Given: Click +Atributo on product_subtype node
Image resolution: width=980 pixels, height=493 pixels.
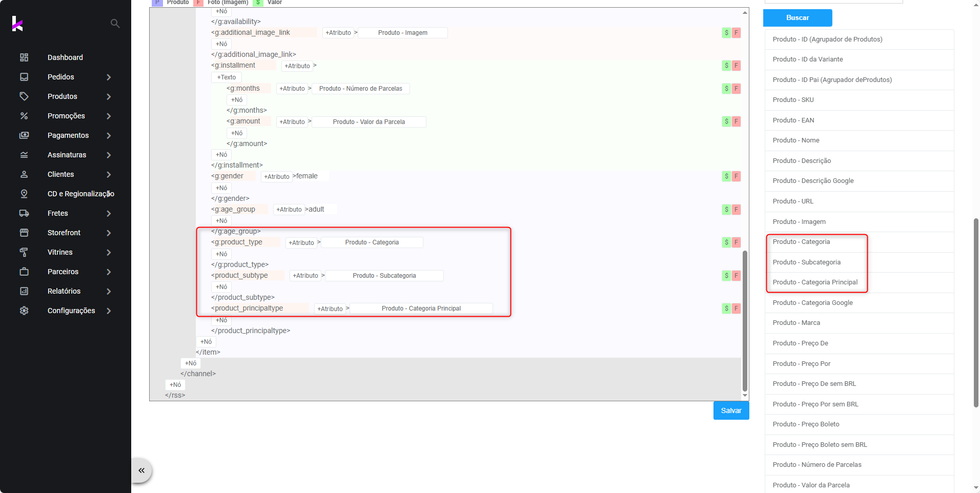Looking at the screenshot, I should (305, 276).
